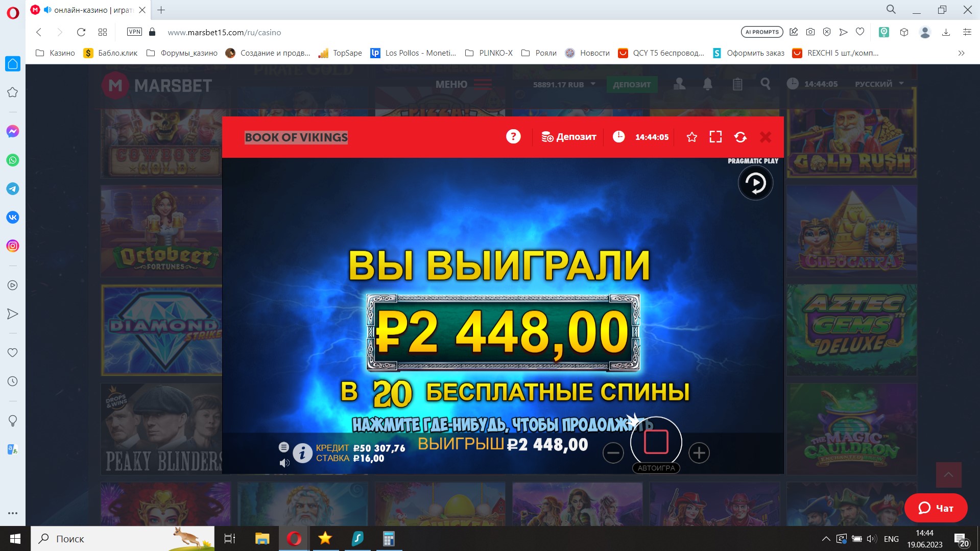
Task: Open the Marsbet site search
Action: click(765, 84)
